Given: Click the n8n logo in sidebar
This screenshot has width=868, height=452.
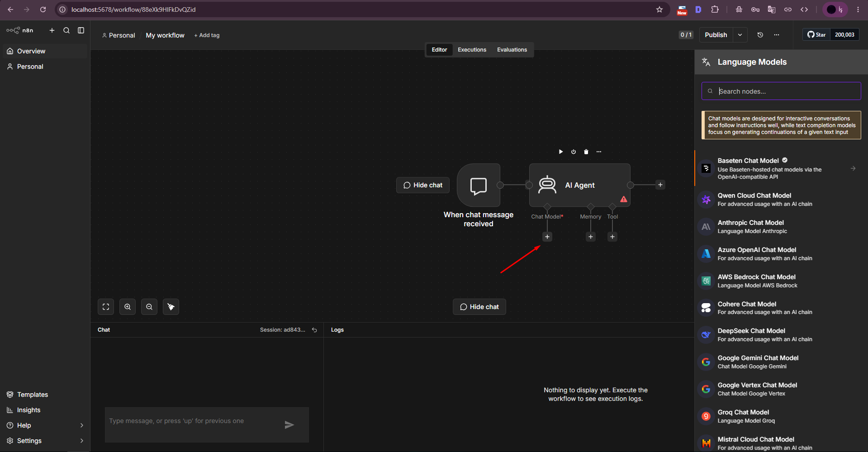Looking at the screenshot, I should coord(19,30).
